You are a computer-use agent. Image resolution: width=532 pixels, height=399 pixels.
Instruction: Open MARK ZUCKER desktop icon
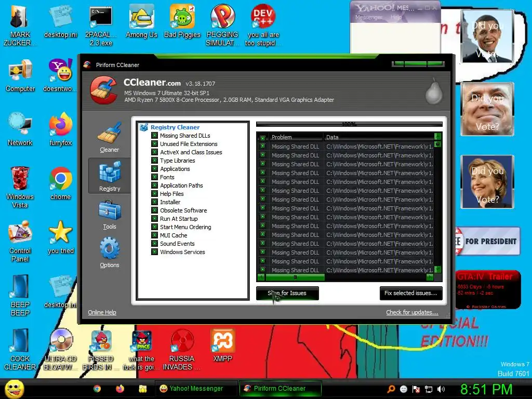click(20, 26)
